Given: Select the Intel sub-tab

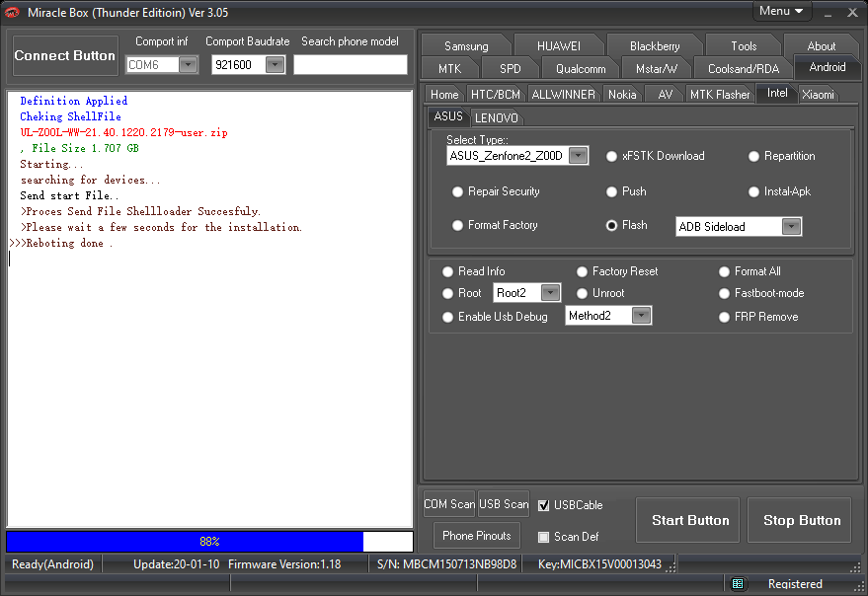Looking at the screenshot, I should tap(777, 93).
